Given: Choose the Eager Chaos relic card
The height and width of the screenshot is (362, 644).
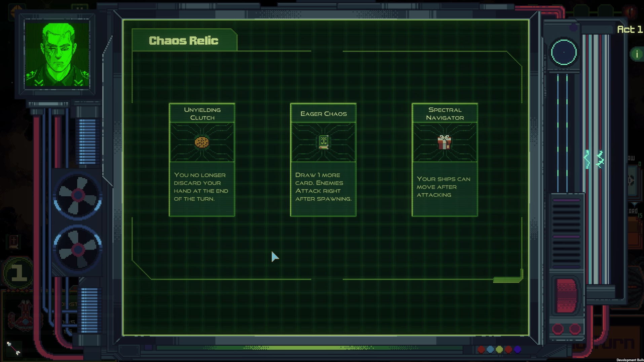Looking at the screenshot, I should [323, 160].
